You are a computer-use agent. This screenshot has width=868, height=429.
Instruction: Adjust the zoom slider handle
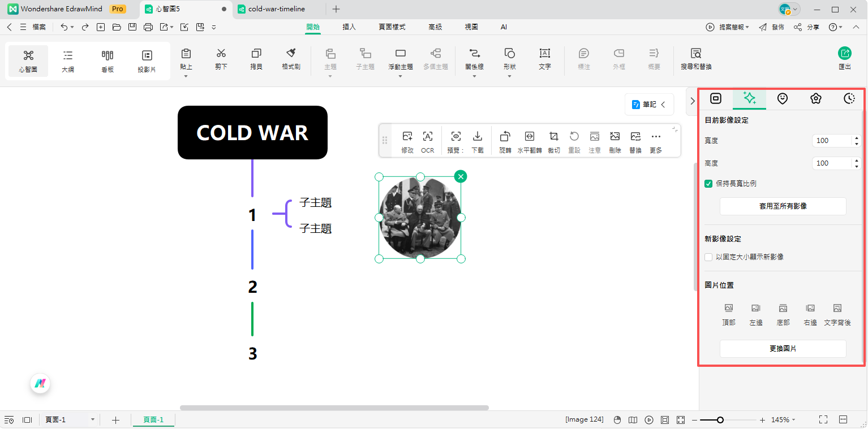click(x=720, y=420)
